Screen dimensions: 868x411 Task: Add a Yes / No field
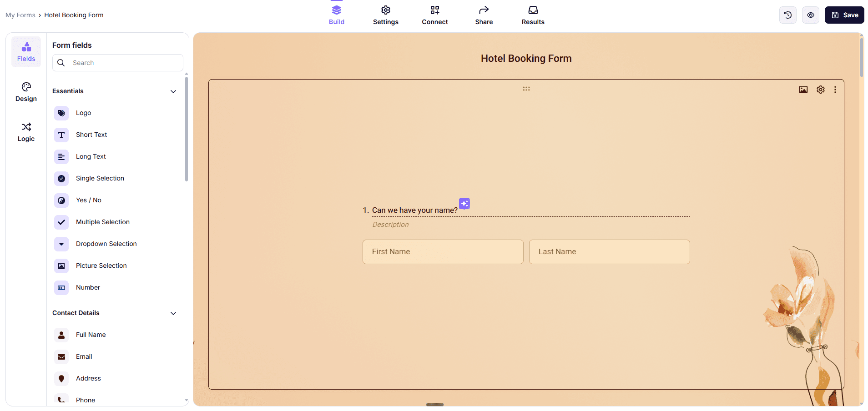(x=89, y=200)
